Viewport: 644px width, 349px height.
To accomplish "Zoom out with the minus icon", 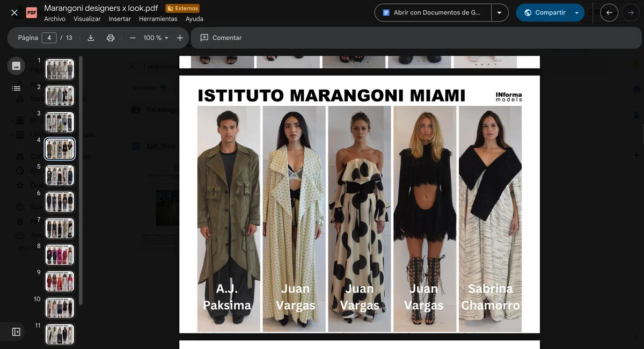I will pyautogui.click(x=133, y=38).
